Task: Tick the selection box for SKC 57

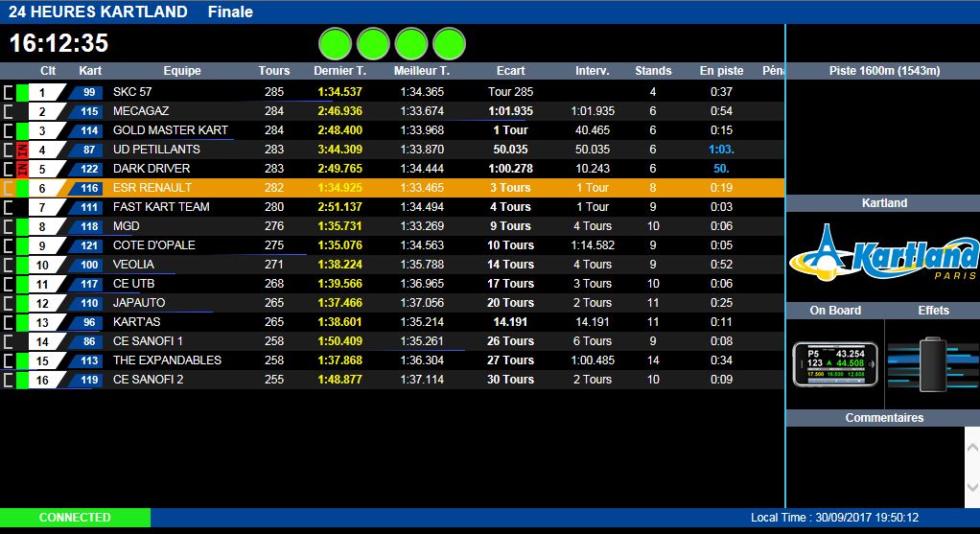Action: pos(8,92)
